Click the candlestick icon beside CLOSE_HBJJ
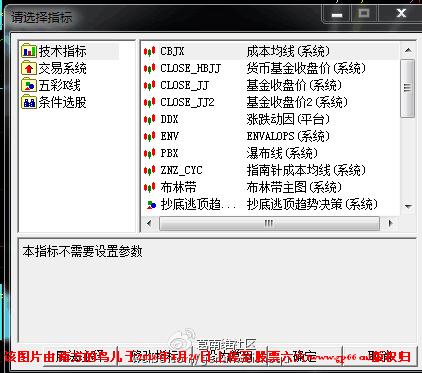The height and width of the screenshot is (373, 422). click(x=150, y=68)
